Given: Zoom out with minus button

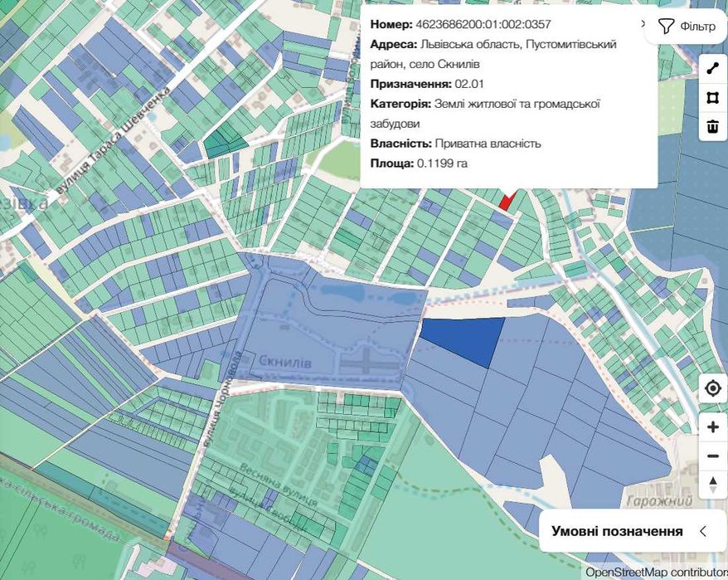Looking at the screenshot, I should 713,456.
